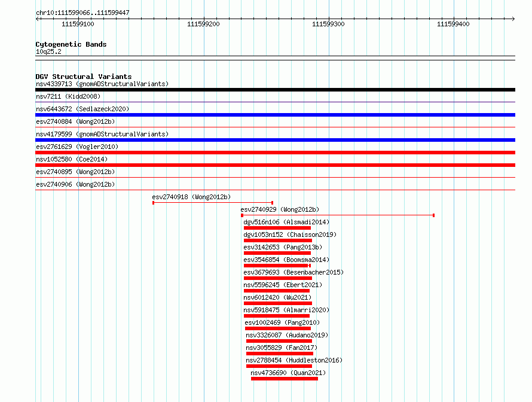
Task: Select the red dgv516n106 variant bar
Action: (277, 228)
